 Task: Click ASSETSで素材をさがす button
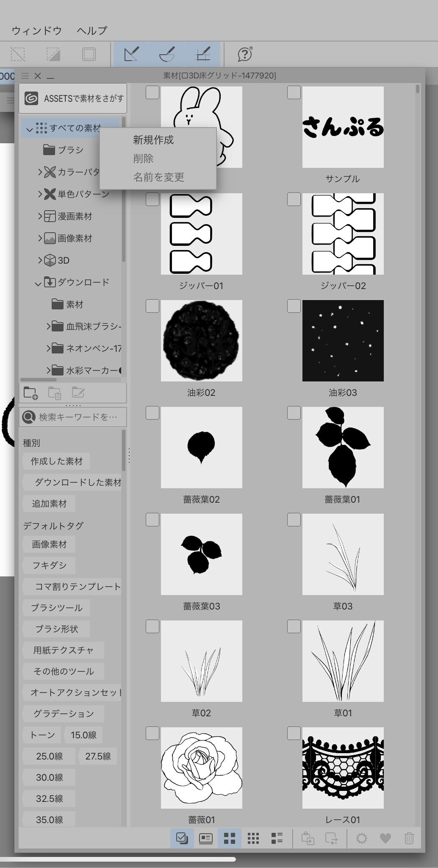tap(73, 98)
